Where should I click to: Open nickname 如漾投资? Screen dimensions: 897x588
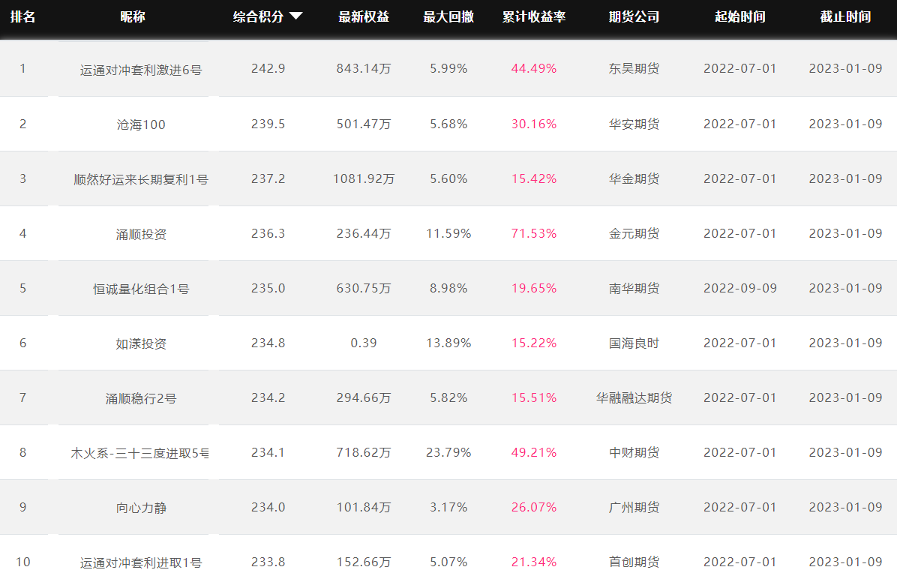tap(141, 343)
